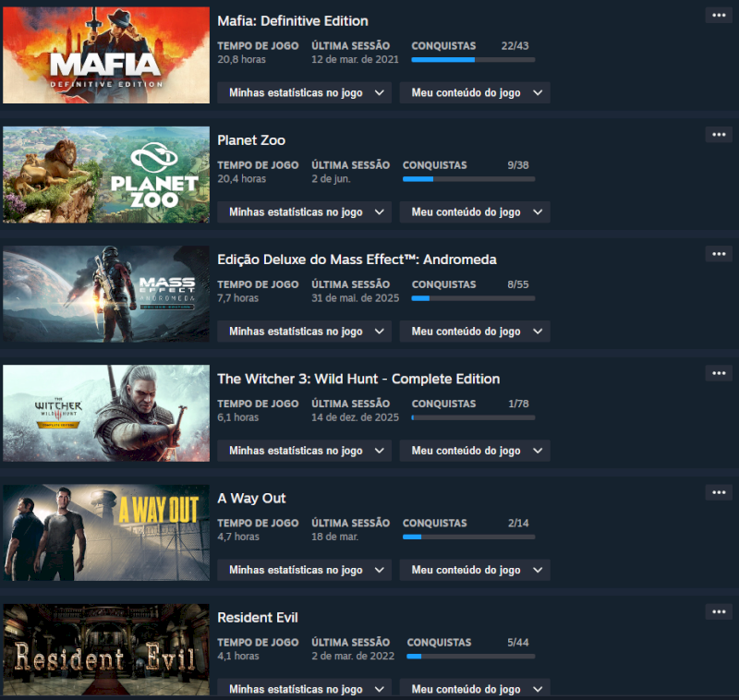Image resolution: width=739 pixels, height=700 pixels.
Task: Open the three-dot menu for Resident Evil
Action: [x=719, y=611]
